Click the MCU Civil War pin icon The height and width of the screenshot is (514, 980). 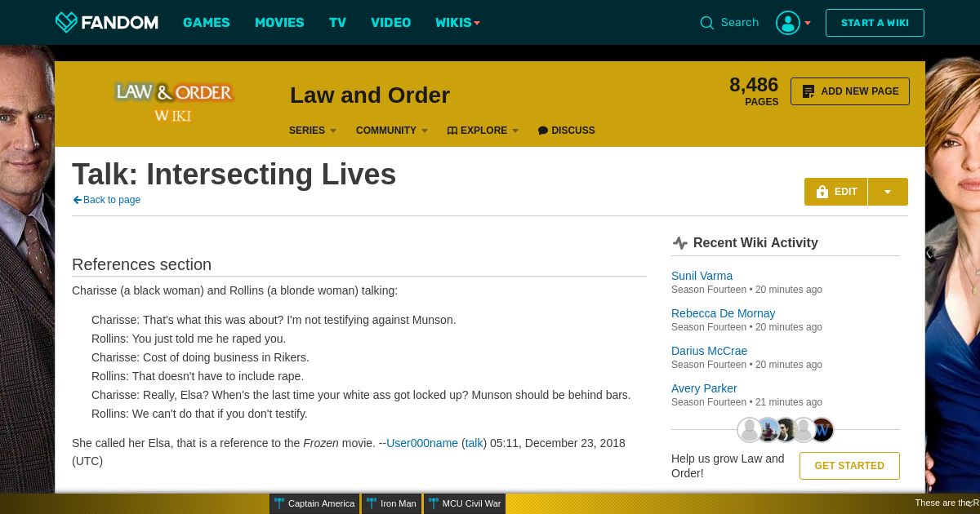(433, 503)
